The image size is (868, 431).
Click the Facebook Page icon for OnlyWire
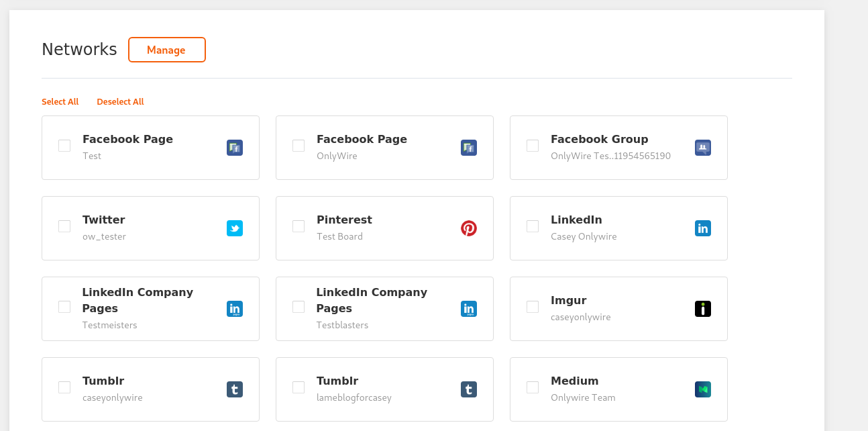[x=468, y=148]
